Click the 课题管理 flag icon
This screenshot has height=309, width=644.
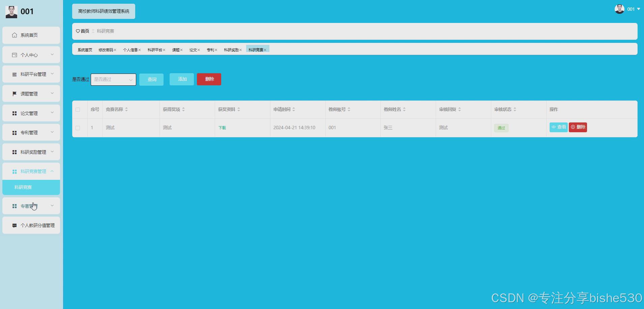14,94
